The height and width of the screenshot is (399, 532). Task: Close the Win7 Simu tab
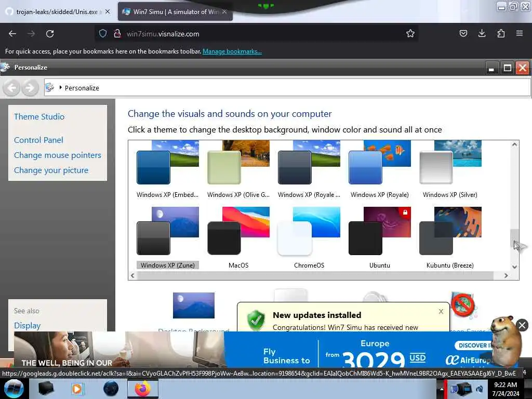pos(224,12)
